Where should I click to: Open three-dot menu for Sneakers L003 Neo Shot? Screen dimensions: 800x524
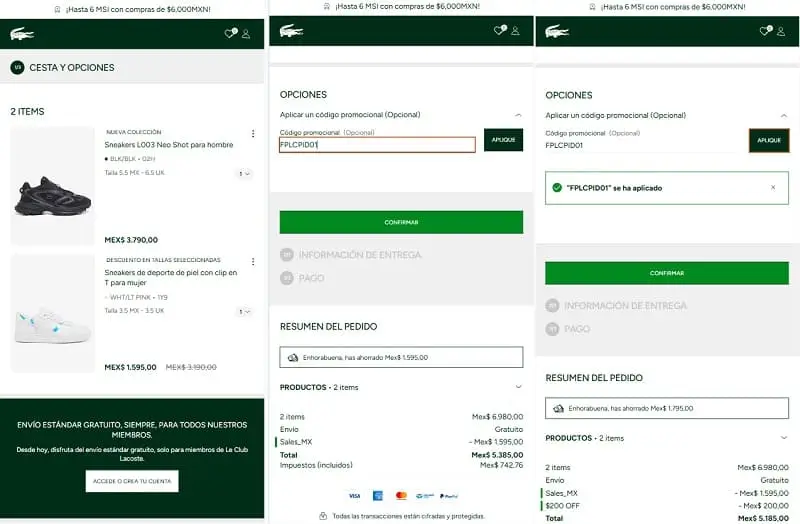(x=253, y=134)
